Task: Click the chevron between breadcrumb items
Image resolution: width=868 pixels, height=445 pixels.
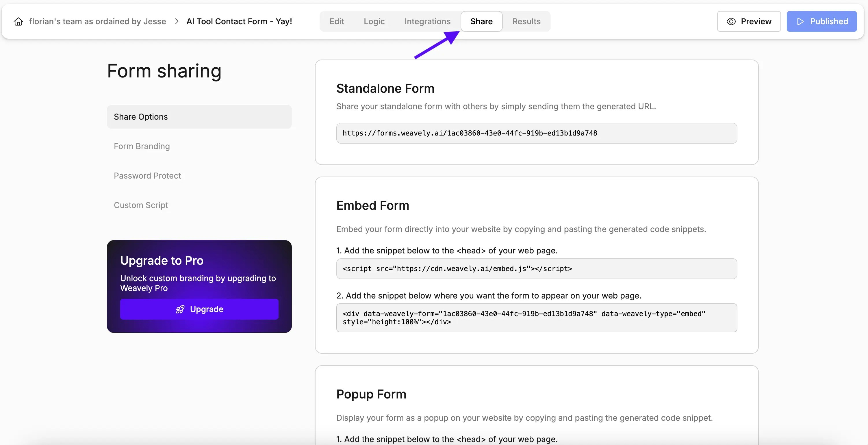Action: tap(177, 21)
